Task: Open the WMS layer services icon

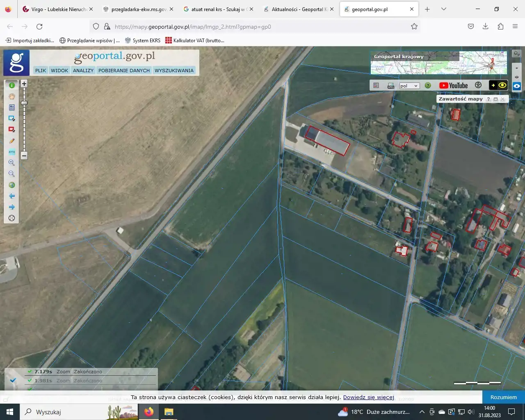Action: [x=391, y=85]
